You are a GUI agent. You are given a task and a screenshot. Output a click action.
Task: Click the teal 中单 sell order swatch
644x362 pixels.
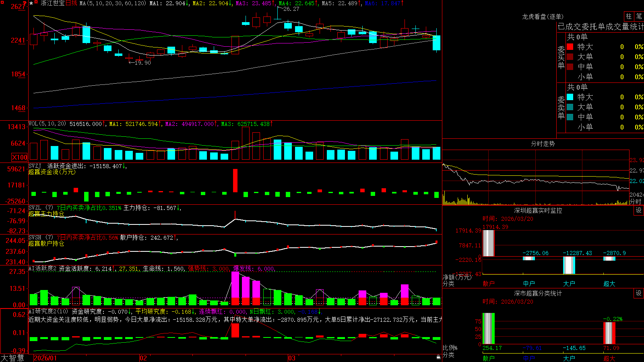pyautogui.click(x=570, y=117)
